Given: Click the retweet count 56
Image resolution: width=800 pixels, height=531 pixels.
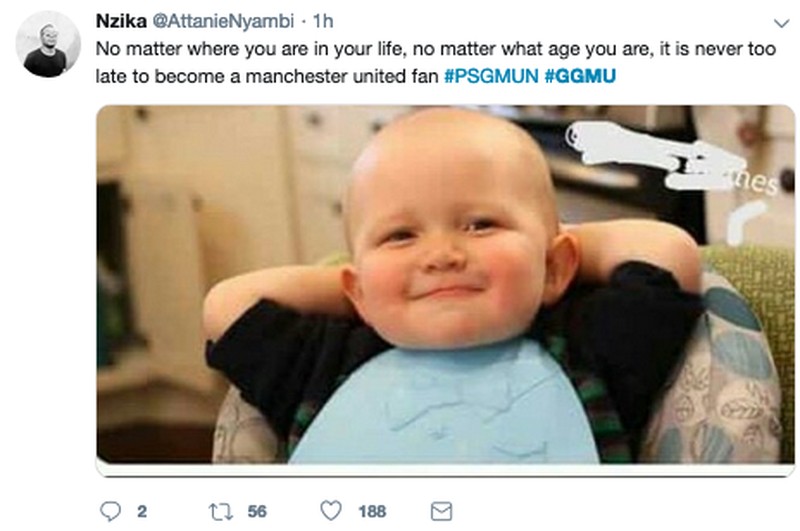Looking at the screenshot, I should [257, 511].
